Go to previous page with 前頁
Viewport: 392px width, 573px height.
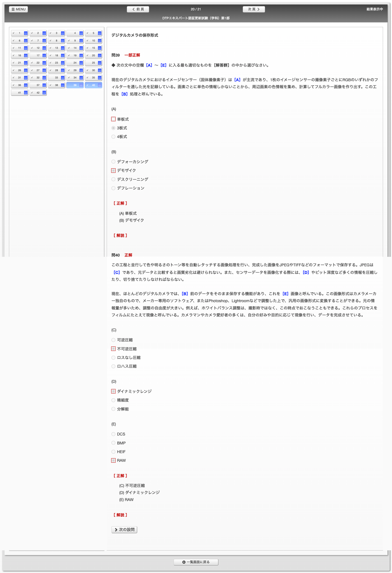tap(138, 9)
